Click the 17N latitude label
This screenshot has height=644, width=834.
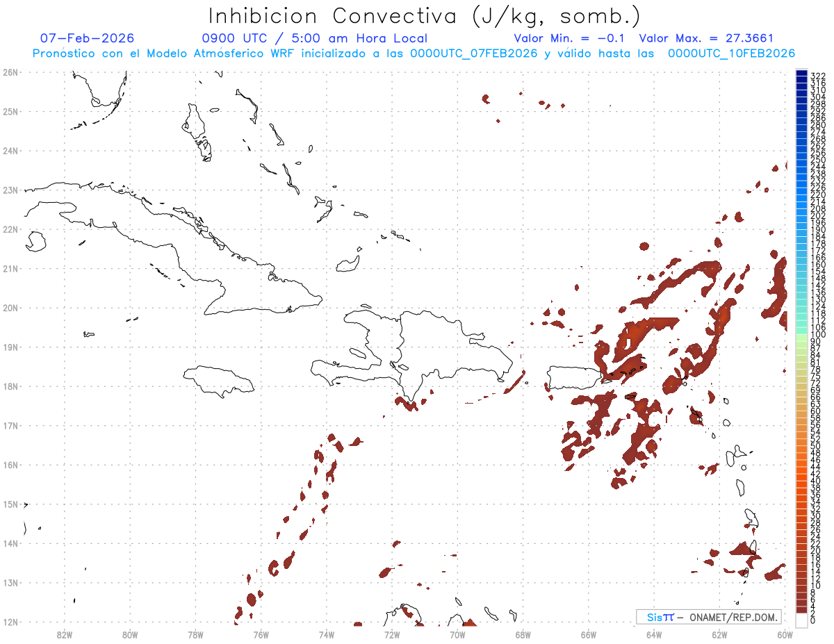[10, 425]
